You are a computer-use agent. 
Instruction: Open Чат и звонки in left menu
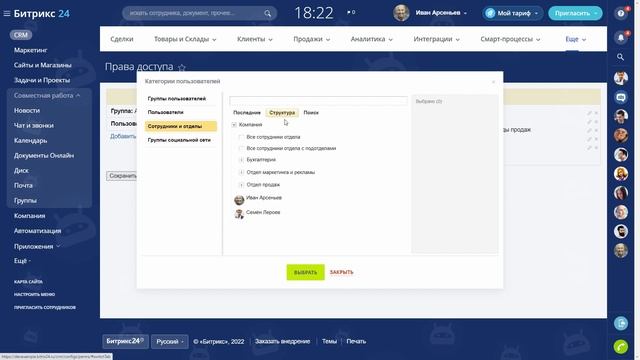[33, 126]
